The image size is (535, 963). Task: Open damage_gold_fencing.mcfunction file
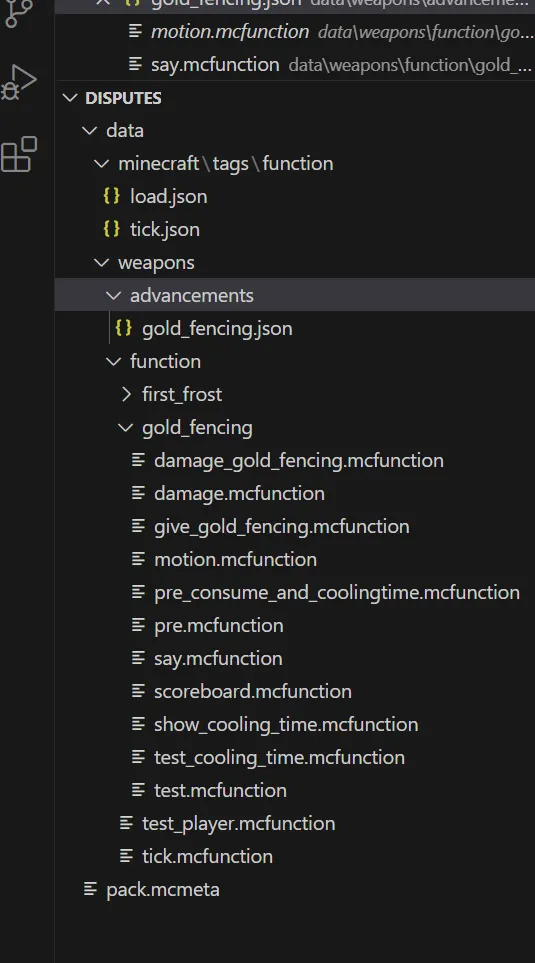(x=299, y=461)
